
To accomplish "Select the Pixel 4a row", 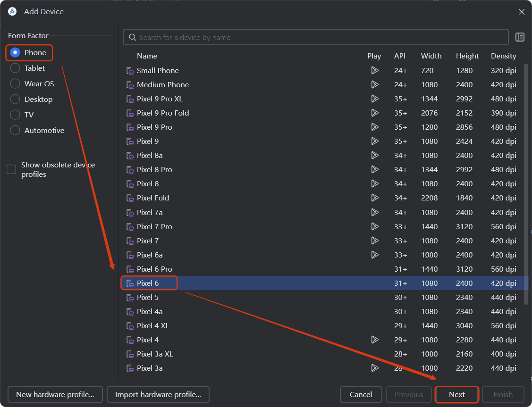I will [x=325, y=311].
